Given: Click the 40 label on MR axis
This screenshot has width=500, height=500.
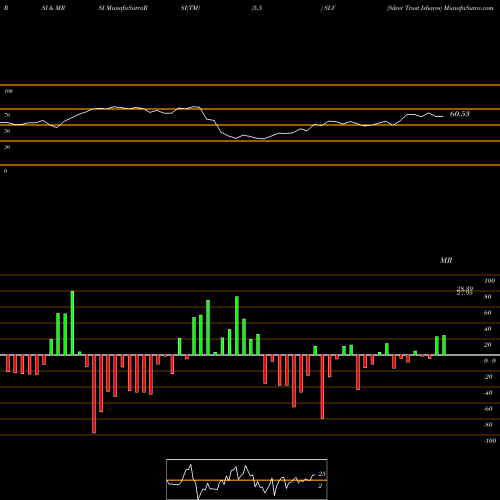Looking at the screenshot, I should pyautogui.click(x=488, y=329).
